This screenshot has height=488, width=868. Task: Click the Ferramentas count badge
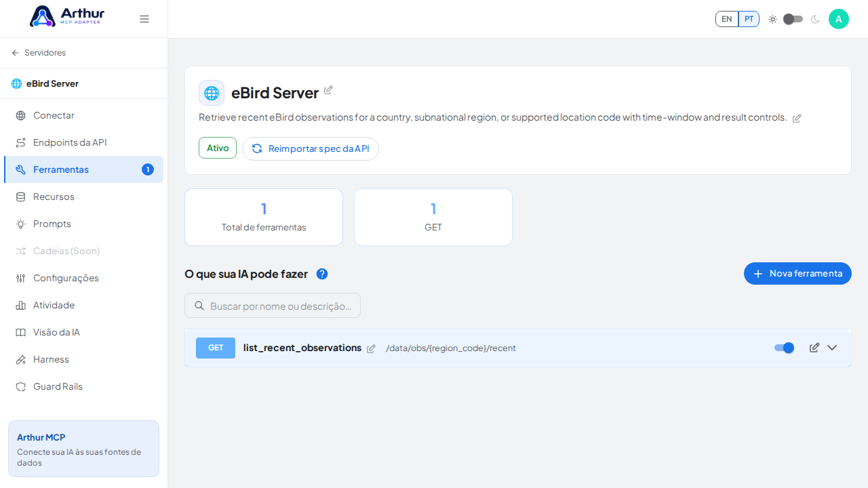(148, 169)
